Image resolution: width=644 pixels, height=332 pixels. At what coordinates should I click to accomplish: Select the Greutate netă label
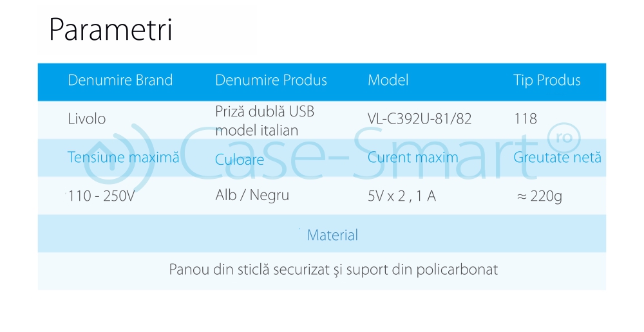(x=557, y=157)
